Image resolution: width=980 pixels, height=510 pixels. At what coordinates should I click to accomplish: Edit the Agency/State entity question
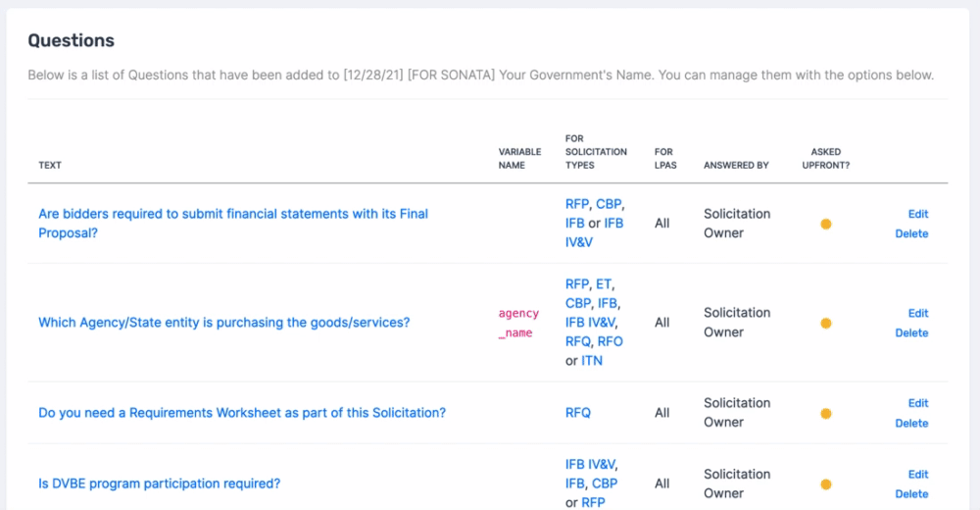pos(917,313)
